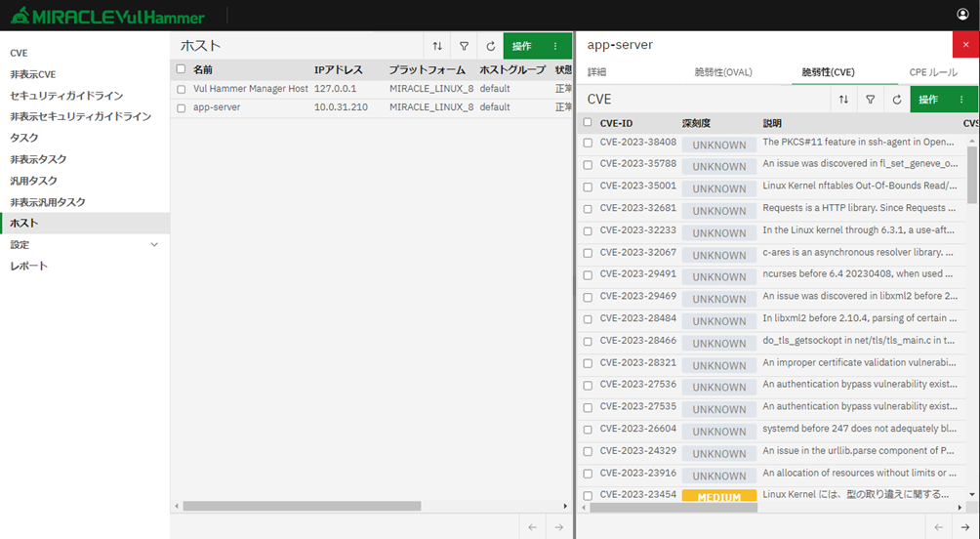Screen dimensions: 980x539
Task: Open the CVE panel 操作 more-options dropdown
Action: (x=961, y=100)
